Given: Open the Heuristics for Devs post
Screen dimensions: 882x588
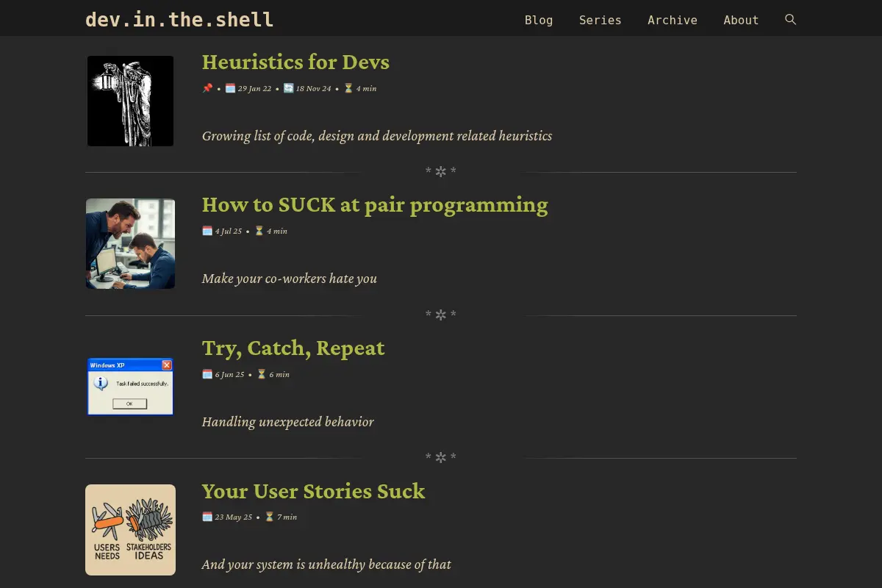Looking at the screenshot, I should (x=295, y=62).
